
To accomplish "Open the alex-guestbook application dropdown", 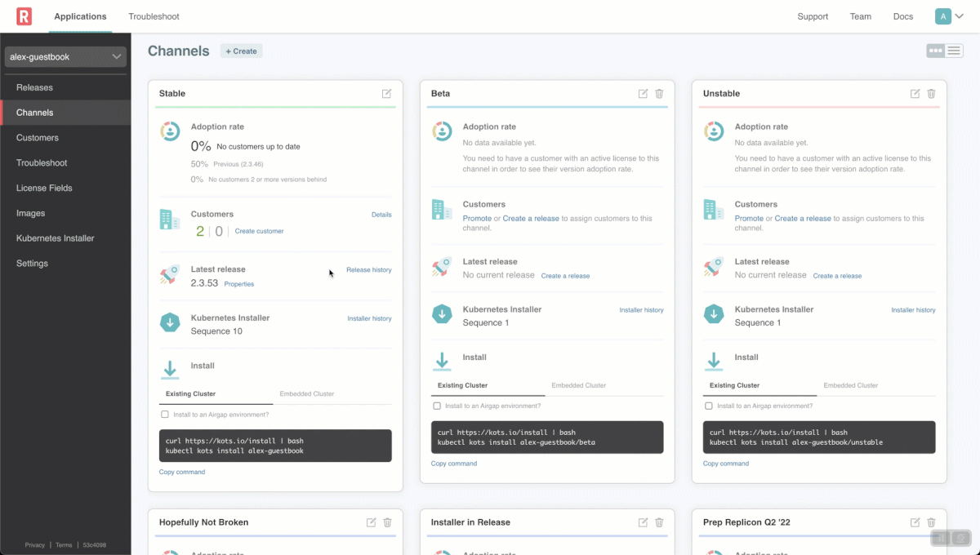I will tap(65, 57).
